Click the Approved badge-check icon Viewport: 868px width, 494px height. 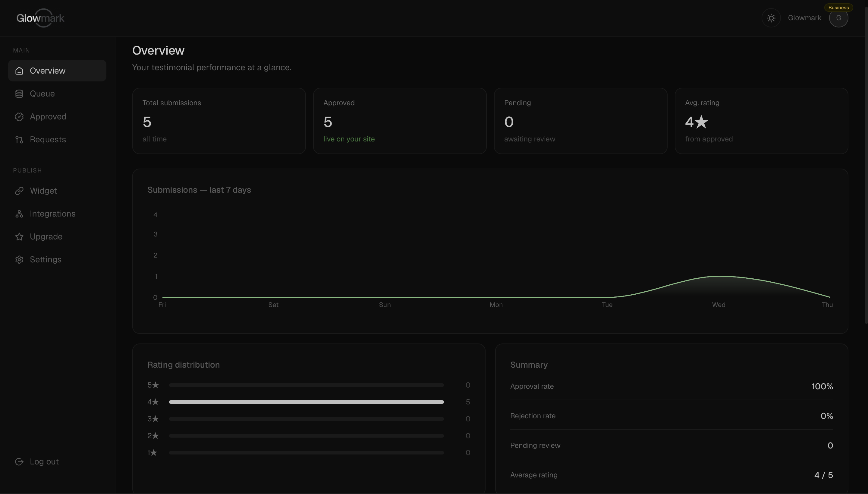[x=19, y=117]
